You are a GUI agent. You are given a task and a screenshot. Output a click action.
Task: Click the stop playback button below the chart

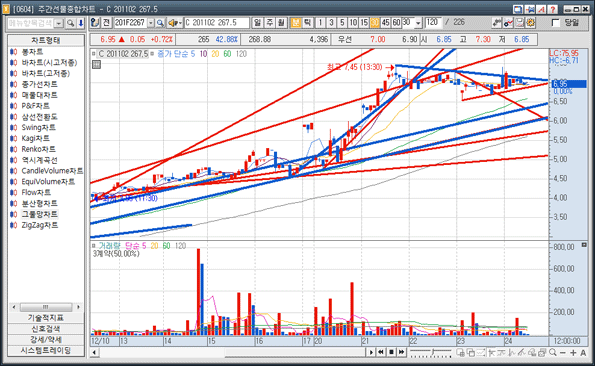(392, 352)
